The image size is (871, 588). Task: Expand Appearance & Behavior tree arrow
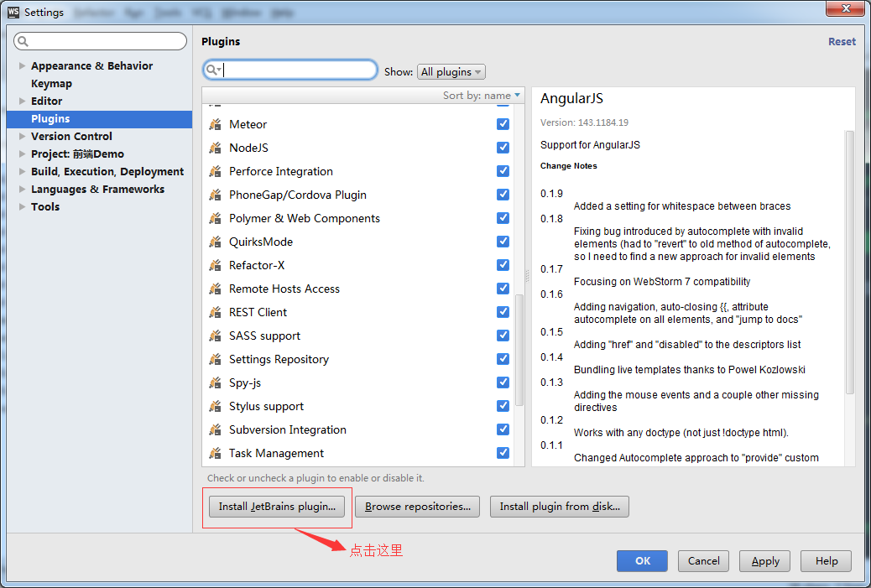point(22,65)
